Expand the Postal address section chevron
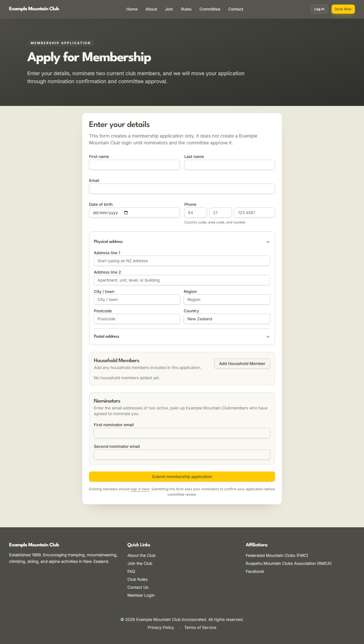The height and width of the screenshot is (644, 364). click(268, 337)
